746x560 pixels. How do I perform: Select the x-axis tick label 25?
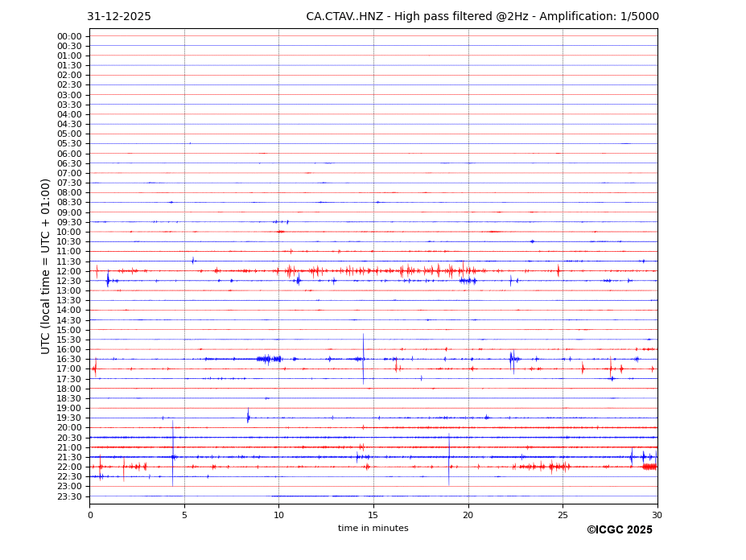[563, 515]
